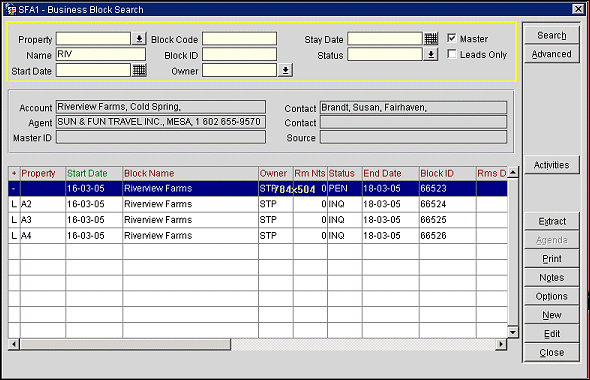Click Block ID cell 66526

pos(448,236)
